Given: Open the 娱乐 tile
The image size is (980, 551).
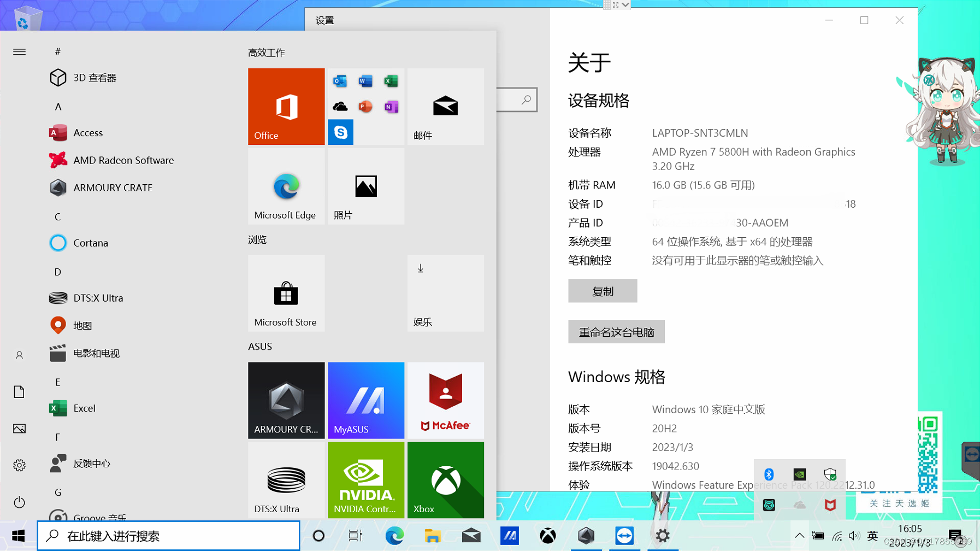Looking at the screenshot, I should click(x=446, y=294).
